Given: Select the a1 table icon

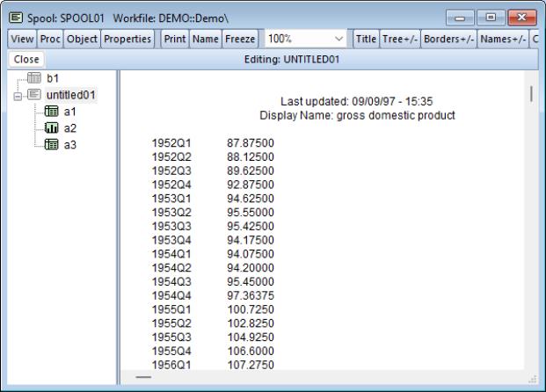Looking at the screenshot, I should [52, 112].
